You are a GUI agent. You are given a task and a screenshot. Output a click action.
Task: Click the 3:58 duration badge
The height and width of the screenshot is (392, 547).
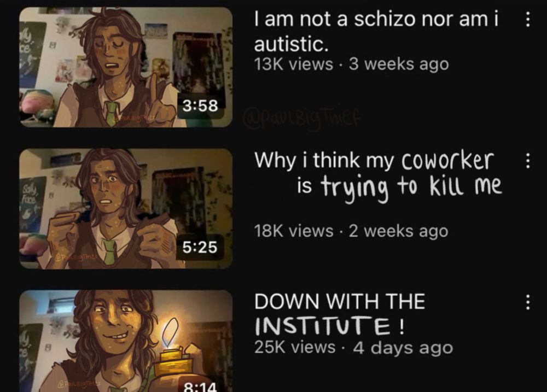[x=200, y=106]
